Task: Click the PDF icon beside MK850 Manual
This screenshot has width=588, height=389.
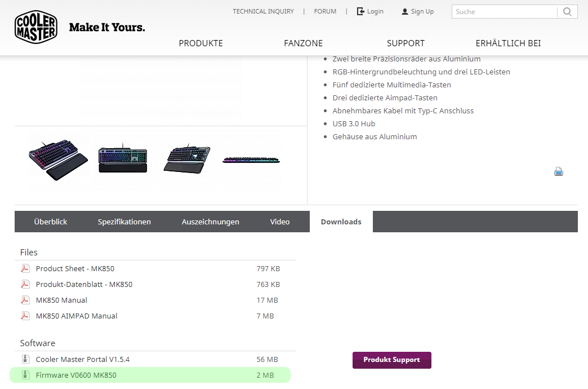Action: click(x=25, y=300)
